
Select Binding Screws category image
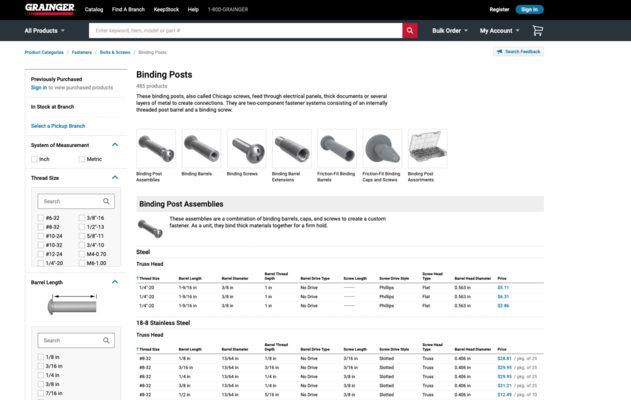pos(246,148)
